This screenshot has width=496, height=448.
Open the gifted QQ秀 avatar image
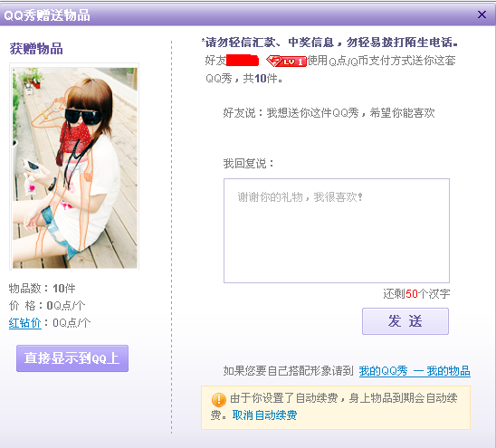click(75, 167)
